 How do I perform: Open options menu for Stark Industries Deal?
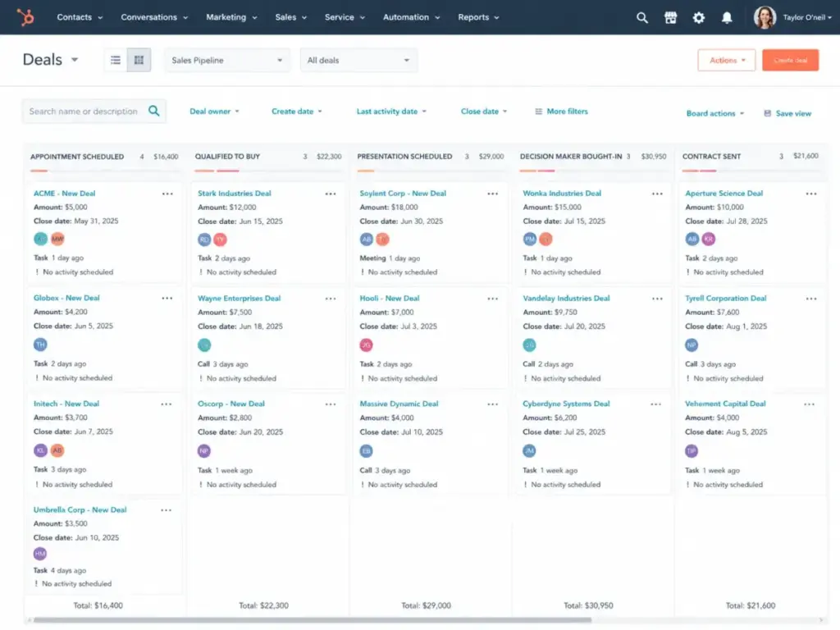(x=331, y=194)
